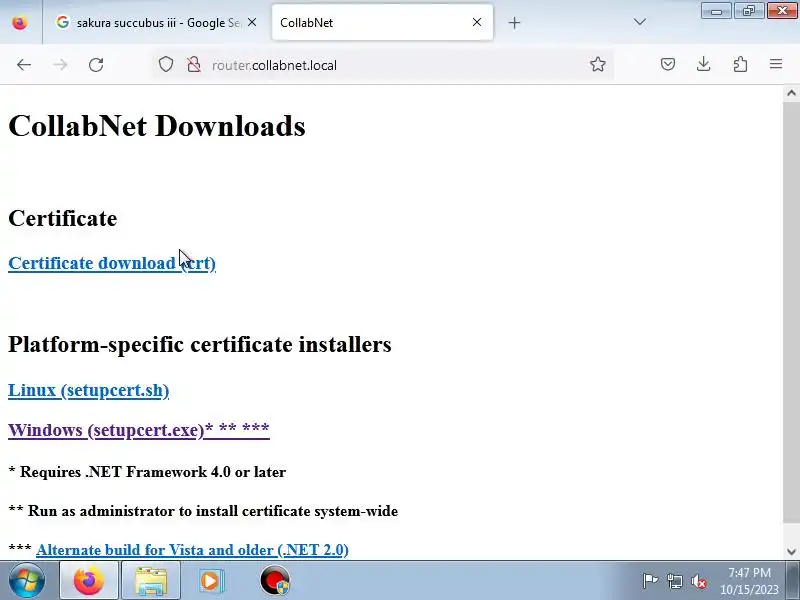Expand the list all tabs dropdown
This screenshot has width=800, height=600.
(639, 22)
